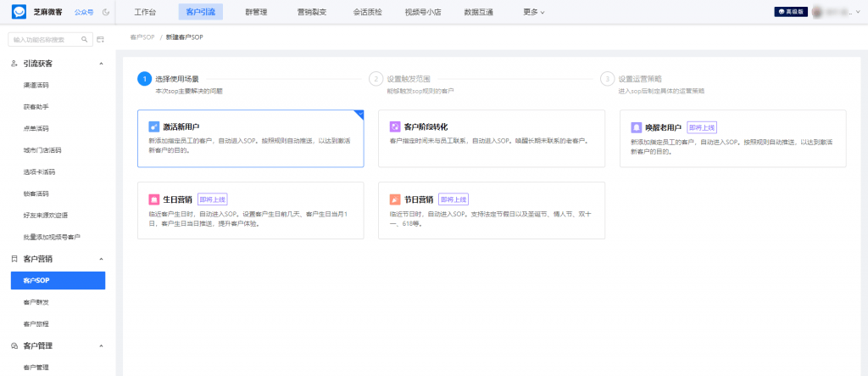The width and height of the screenshot is (868, 376).
Task: Click the 客户SOP breadcrumb link
Action: tap(142, 38)
